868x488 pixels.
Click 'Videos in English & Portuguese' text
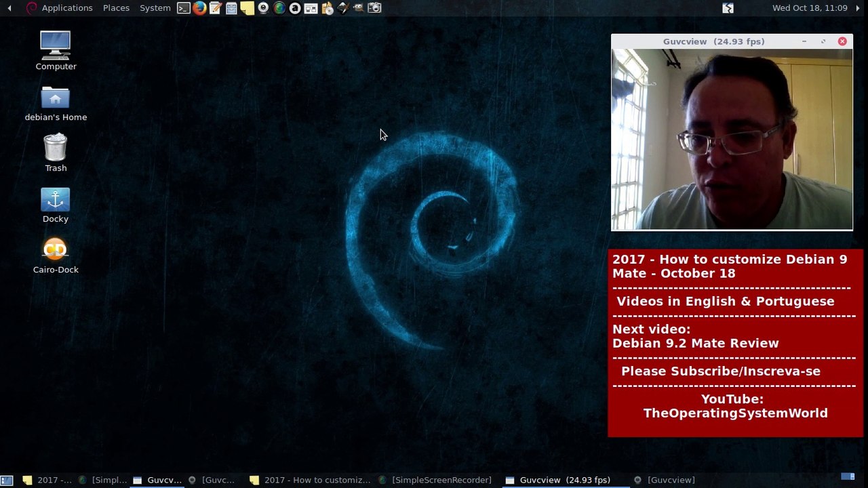[726, 301]
